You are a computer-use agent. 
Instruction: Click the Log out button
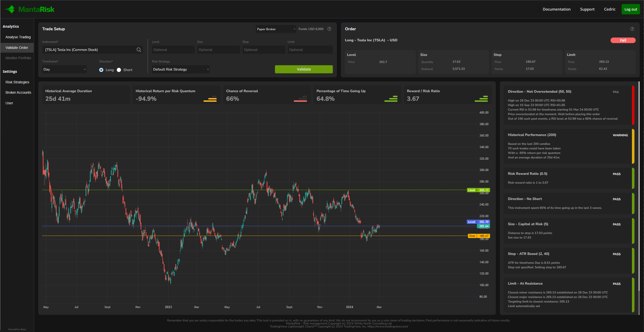point(630,9)
